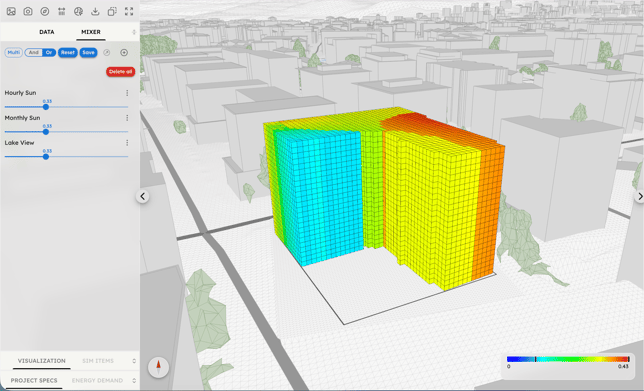Click the image gallery icon in toolbar
The width and height of the screenshot is (644, 391).
pyautogui.click(x=11, y=12)
